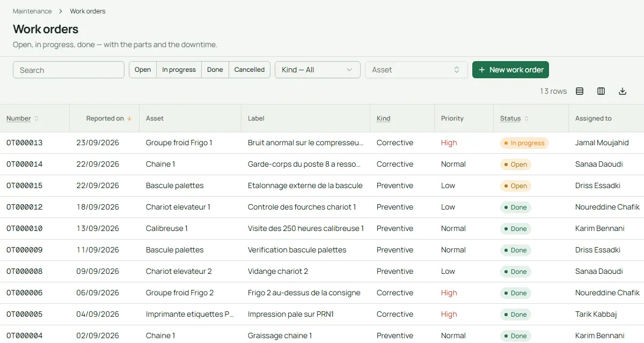
Task: Click the Done status badge for OT000012
Action: tap(516, 207)
